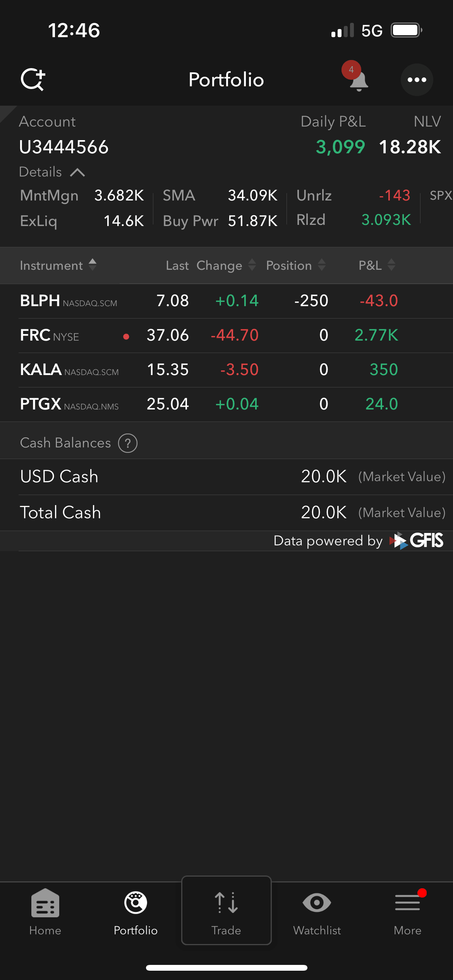Screen dimensions: 453x980
Task: Open the three-dot options menu
Action: point(417,80)
